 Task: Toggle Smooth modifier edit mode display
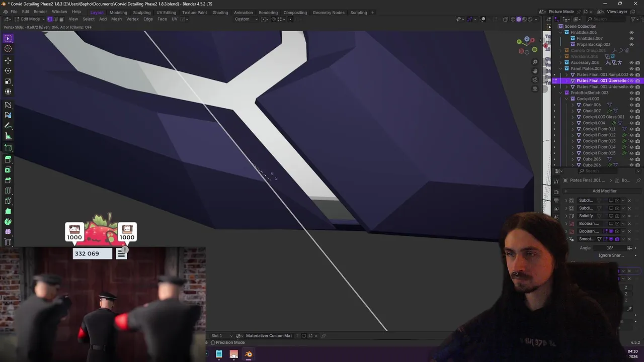(x=605, y=239)
